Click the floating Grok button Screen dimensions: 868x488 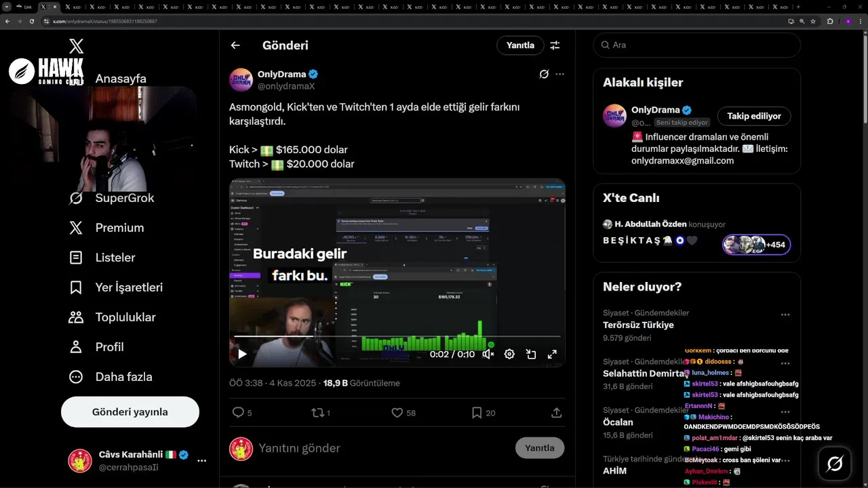click(835, 464)
